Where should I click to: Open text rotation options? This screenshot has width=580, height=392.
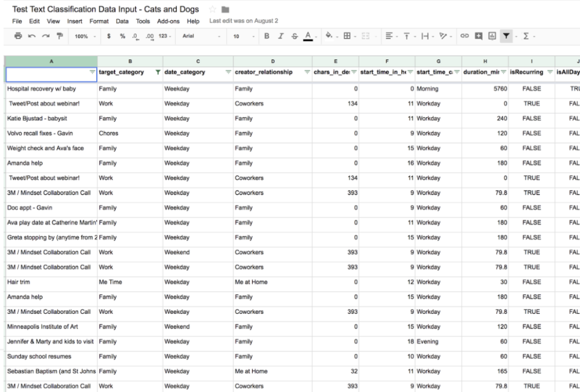click(443, 36)
